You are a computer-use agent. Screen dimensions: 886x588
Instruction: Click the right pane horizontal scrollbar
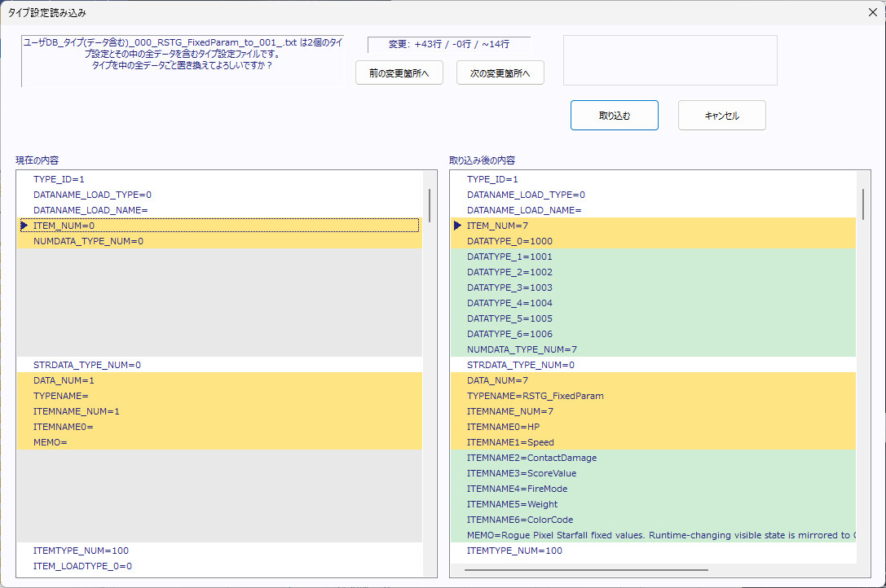[586, 570]
